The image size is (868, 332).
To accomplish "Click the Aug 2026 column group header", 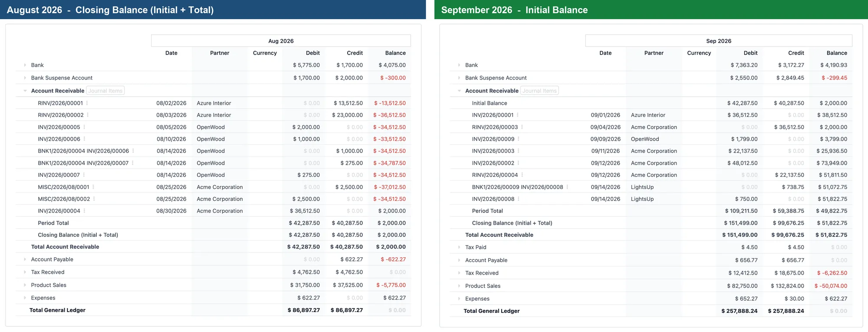I will (x=281, y=41).
